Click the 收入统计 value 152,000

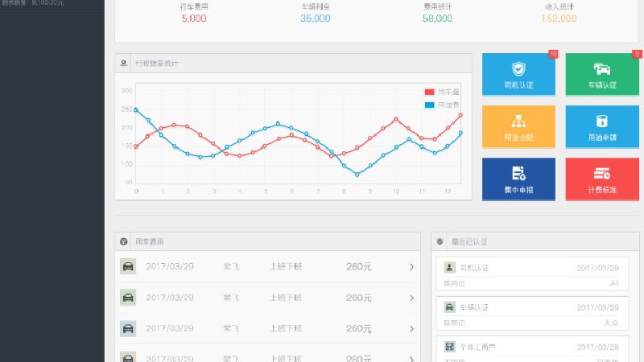[x=559, y=19]
